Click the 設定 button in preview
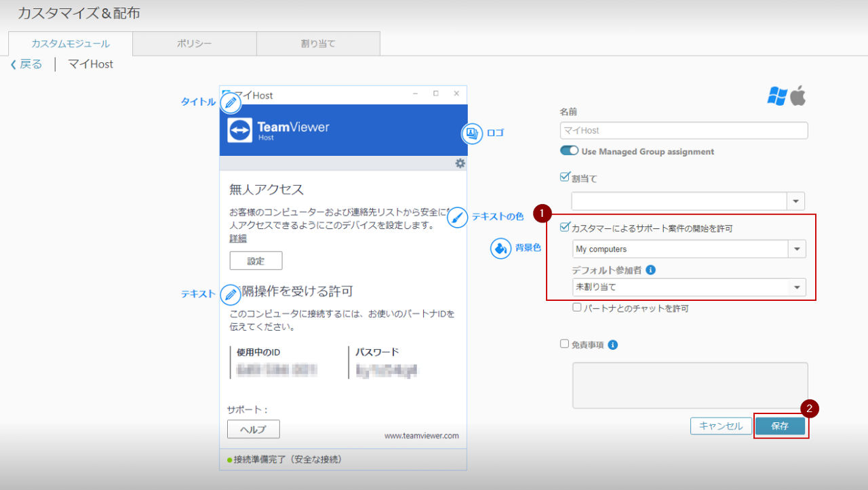Screen dimensions: 868x490 [x=256, y=261]
